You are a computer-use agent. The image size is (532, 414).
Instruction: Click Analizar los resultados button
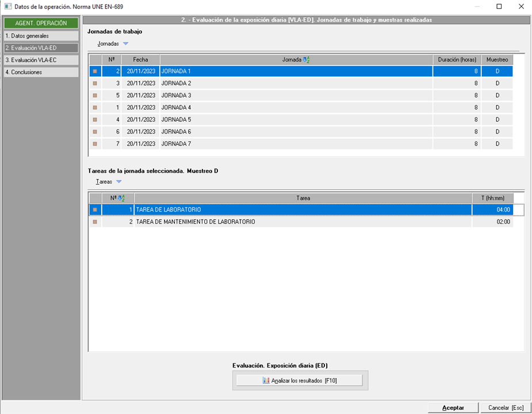300,381
